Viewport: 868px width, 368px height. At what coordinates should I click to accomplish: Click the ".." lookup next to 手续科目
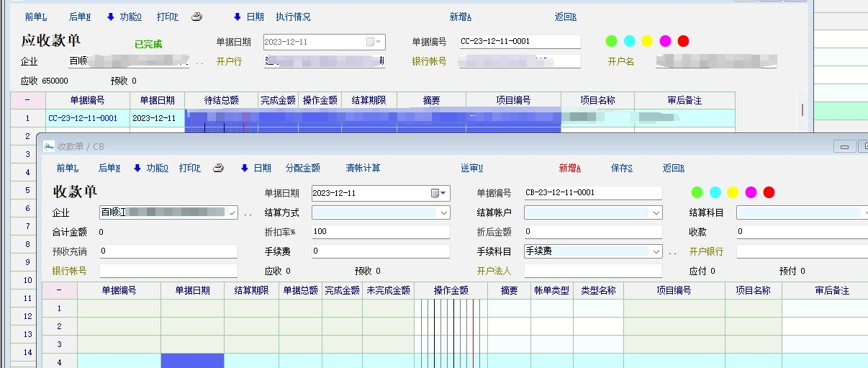pyautogui.click(x=672, y=252)
